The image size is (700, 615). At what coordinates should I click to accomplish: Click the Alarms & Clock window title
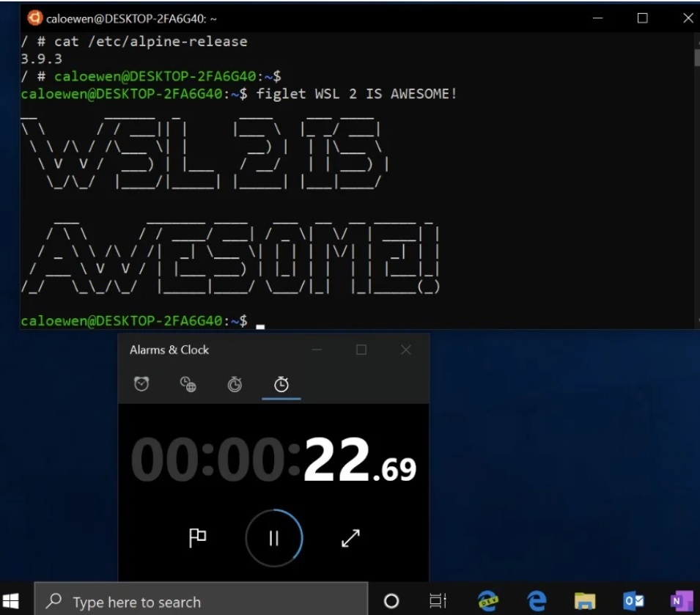[169, 350]
